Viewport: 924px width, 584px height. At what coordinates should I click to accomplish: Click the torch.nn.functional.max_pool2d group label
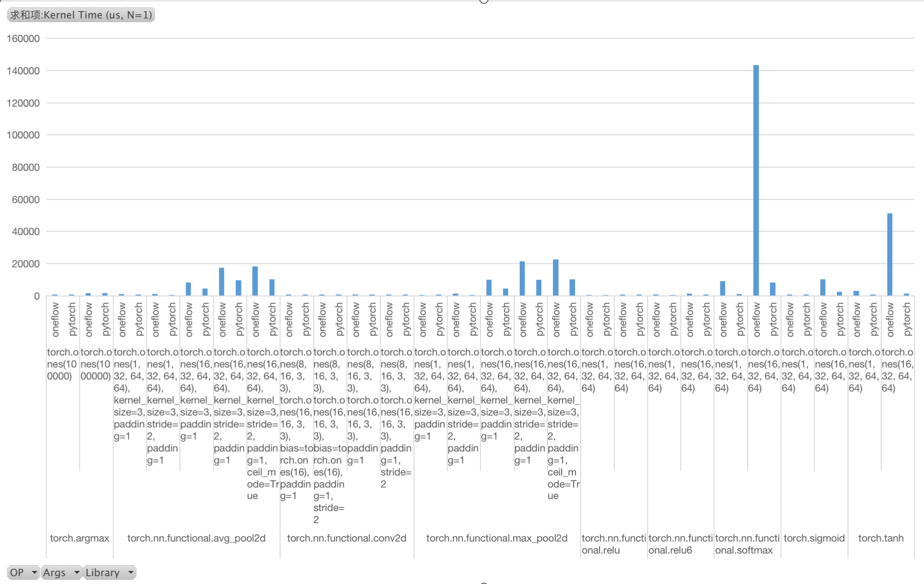[497, 538]
